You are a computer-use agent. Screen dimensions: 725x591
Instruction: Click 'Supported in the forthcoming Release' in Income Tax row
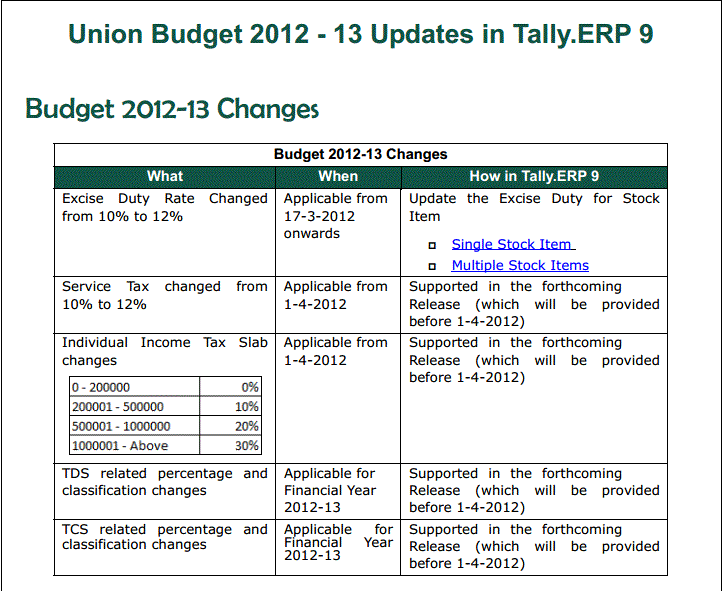(x=534, y=360)
